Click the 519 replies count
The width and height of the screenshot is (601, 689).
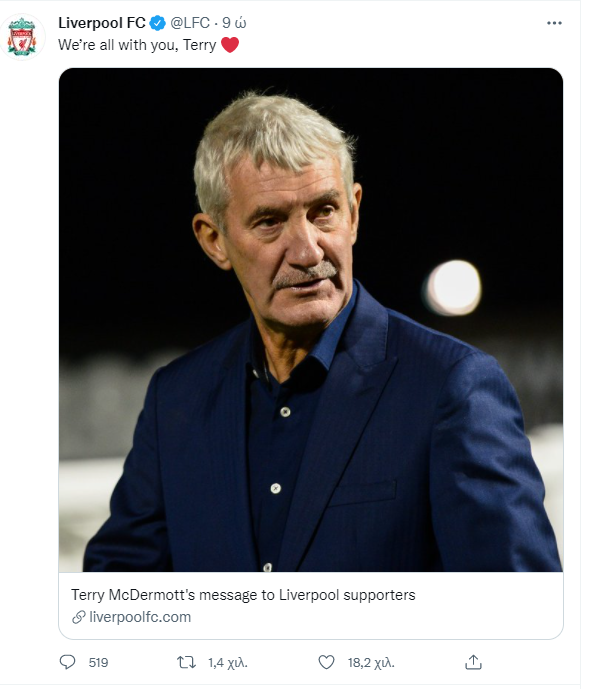pyautogui.click(x=98, y=662)
